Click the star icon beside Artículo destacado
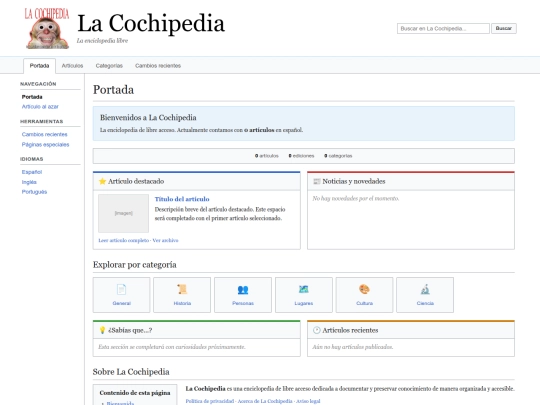This screenshot has width=540, height=405. click(x=102, y=181)
